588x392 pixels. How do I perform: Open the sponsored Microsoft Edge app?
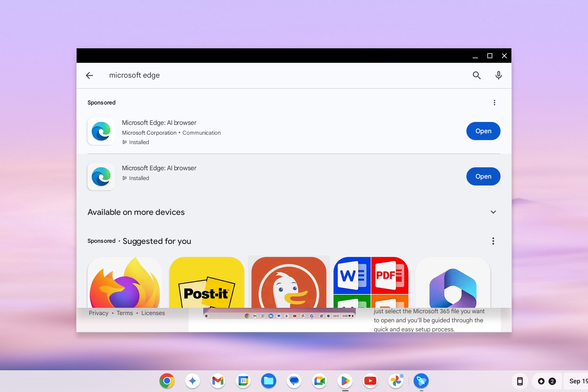[483, 131]
